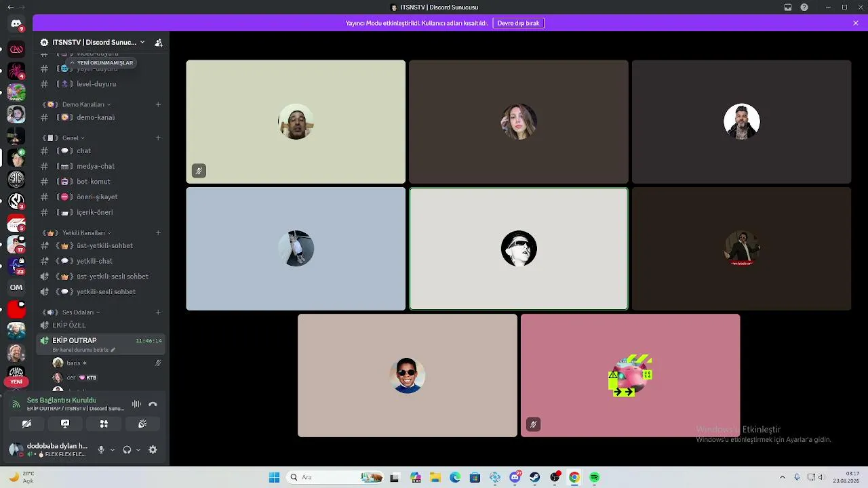
Task: Open the yetkili-chat channel
Action: [x=100, y=261]
